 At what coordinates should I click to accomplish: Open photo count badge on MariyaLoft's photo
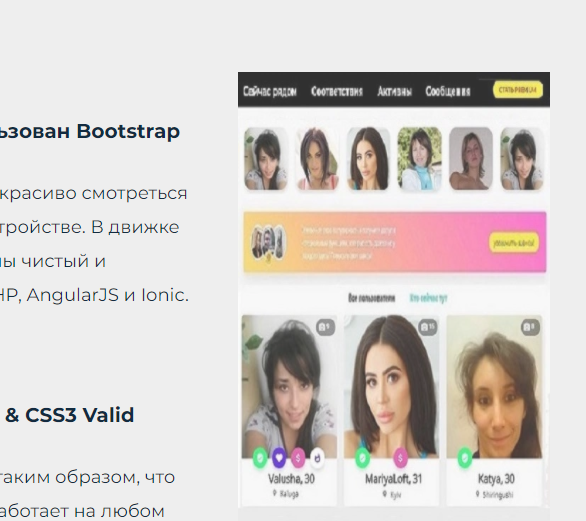pyautogui.click(x=428, y=327)
